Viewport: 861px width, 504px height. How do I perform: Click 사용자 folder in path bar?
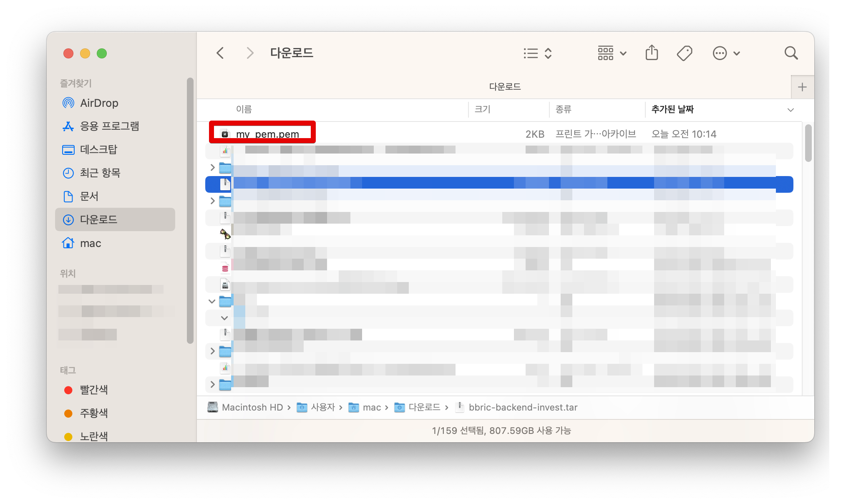322,407
